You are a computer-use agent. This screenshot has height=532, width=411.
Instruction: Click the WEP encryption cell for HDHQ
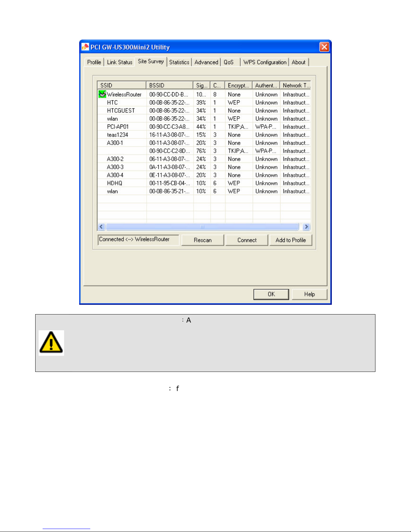234,183
